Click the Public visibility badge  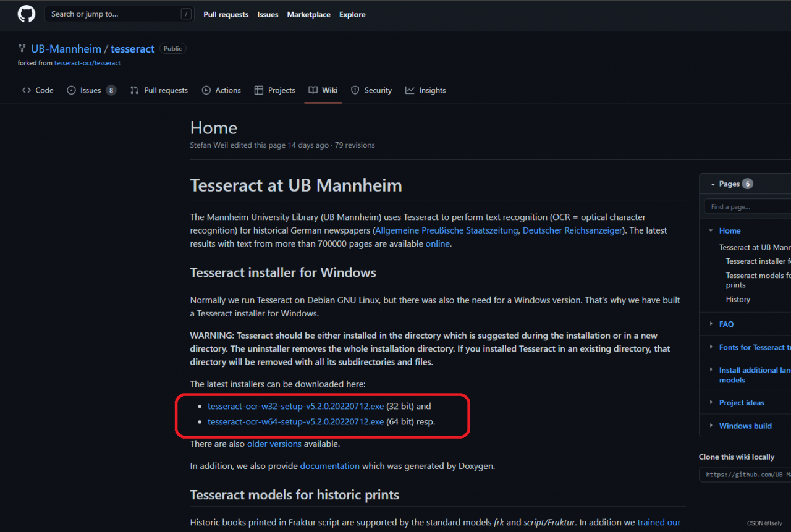[x=173, y=49]
